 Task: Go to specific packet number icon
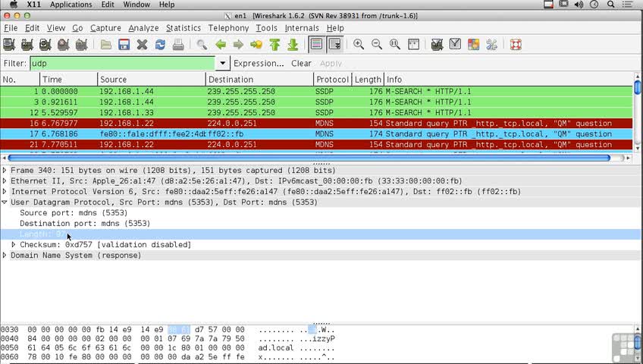click(256, 44)
